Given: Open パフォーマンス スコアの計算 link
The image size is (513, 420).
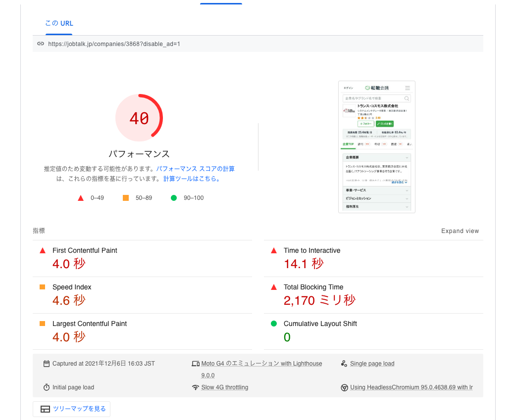Looking at the screenshot, I should 195,169.
